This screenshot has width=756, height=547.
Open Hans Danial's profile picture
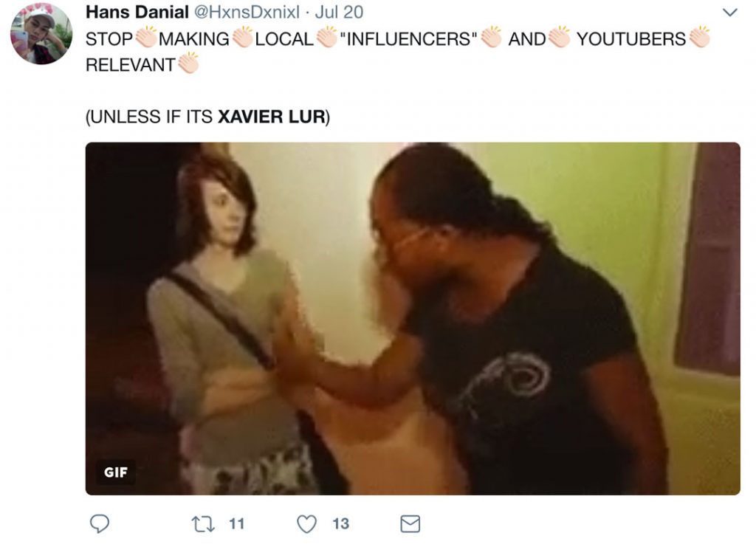tap(41, 33)
